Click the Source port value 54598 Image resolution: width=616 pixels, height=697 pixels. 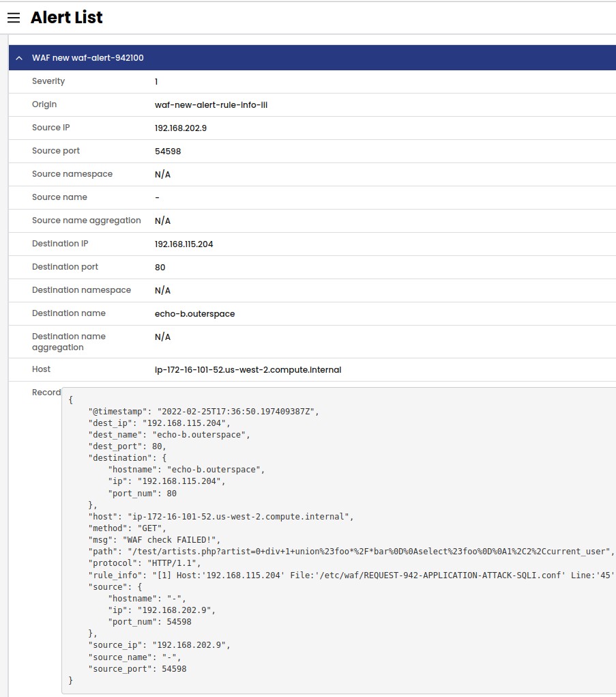(x=167, y=152)
